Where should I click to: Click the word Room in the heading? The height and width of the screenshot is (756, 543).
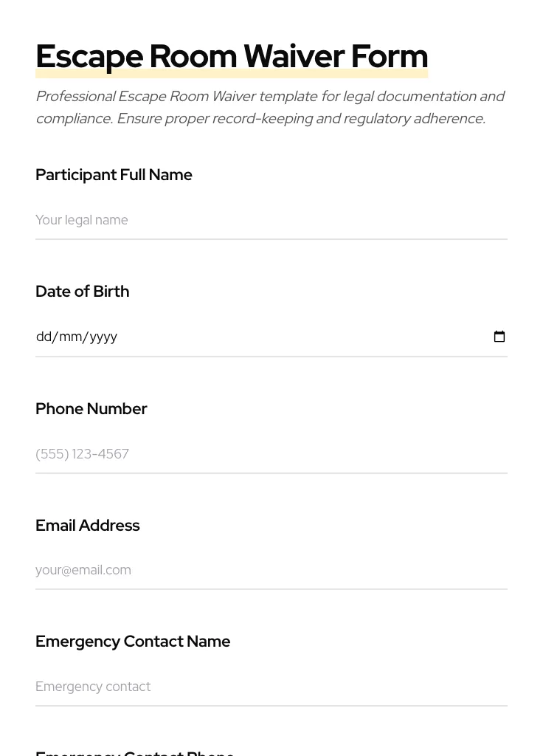193,56
